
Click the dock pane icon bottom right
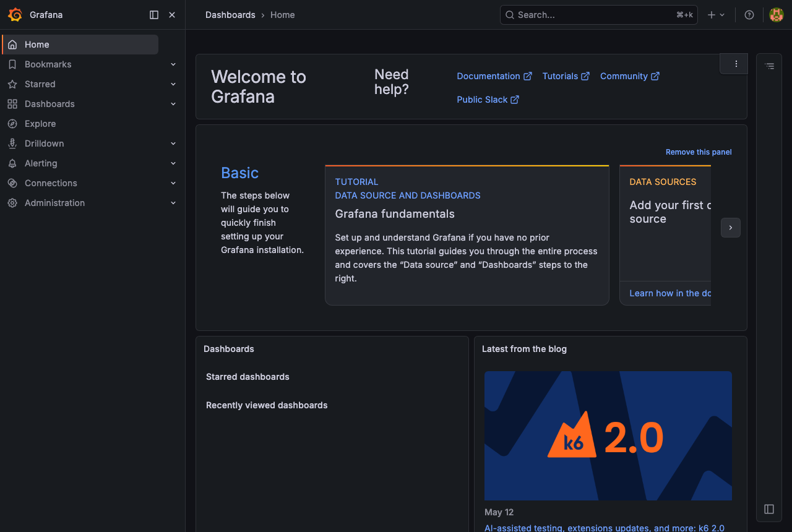769,509
